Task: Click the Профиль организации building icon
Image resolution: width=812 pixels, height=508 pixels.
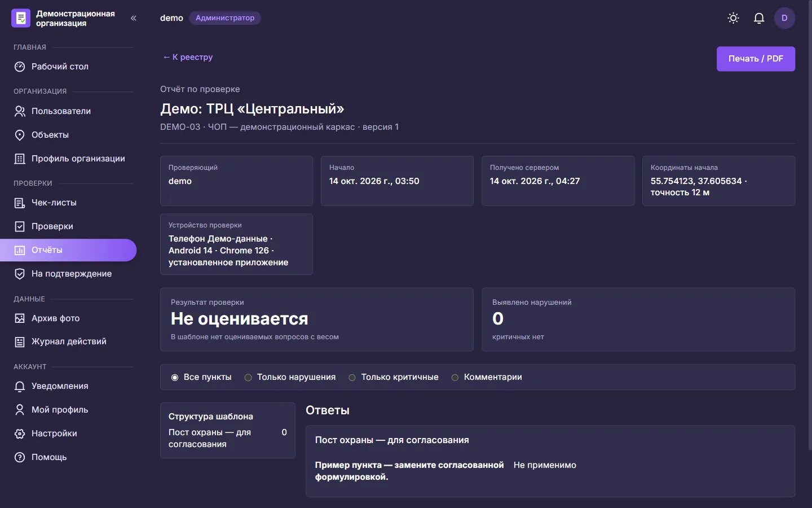Action: coord(20,159)
